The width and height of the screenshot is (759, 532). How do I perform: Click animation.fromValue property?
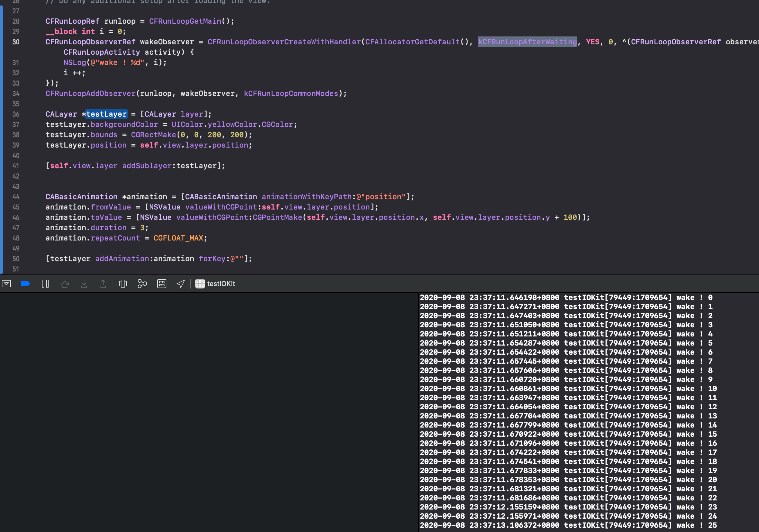click(x=88, y=207)
